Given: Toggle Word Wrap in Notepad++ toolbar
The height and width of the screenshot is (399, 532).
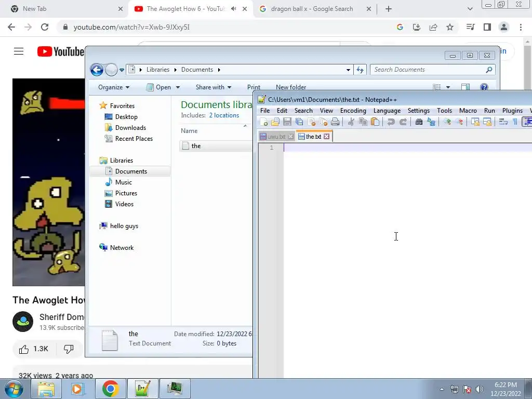Looking at the screenshot, I should (503, 122).
